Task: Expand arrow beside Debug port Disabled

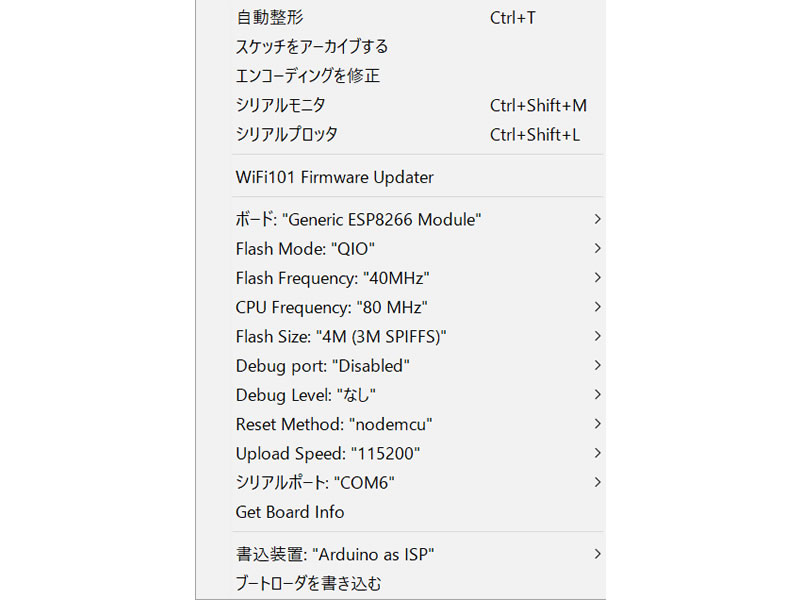Action: click(597, 366)
